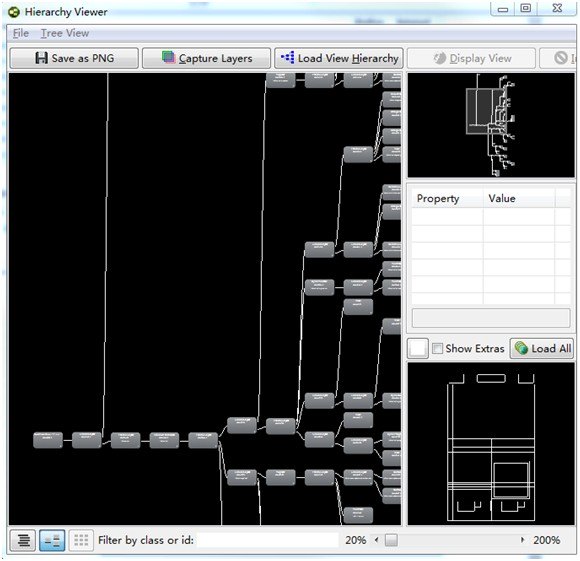Screen dimensions: 580x561
Task: Select the stacked lines layout icon
Action: [23, 540]
